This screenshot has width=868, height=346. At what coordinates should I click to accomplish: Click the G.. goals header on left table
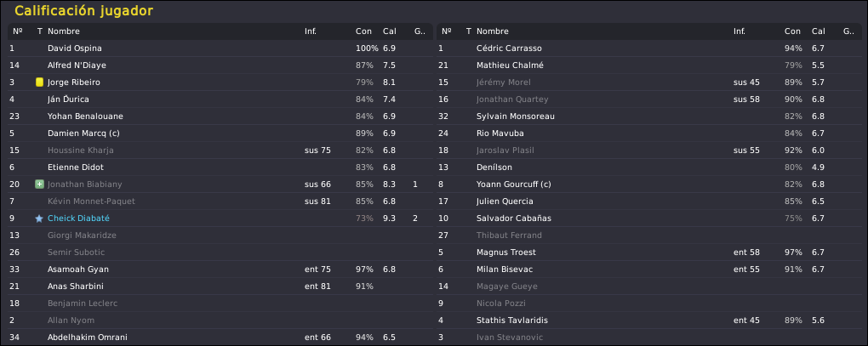420,31
